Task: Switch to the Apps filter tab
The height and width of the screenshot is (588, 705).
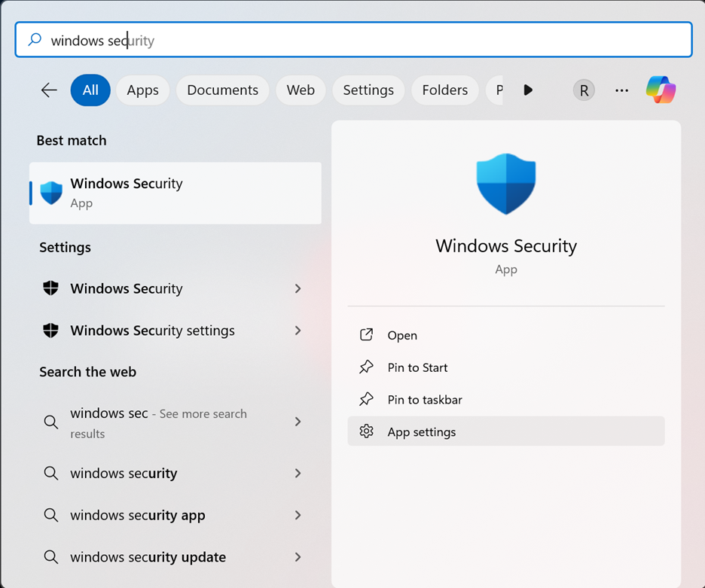Action: pyautogui.click(x=142, y=90)
